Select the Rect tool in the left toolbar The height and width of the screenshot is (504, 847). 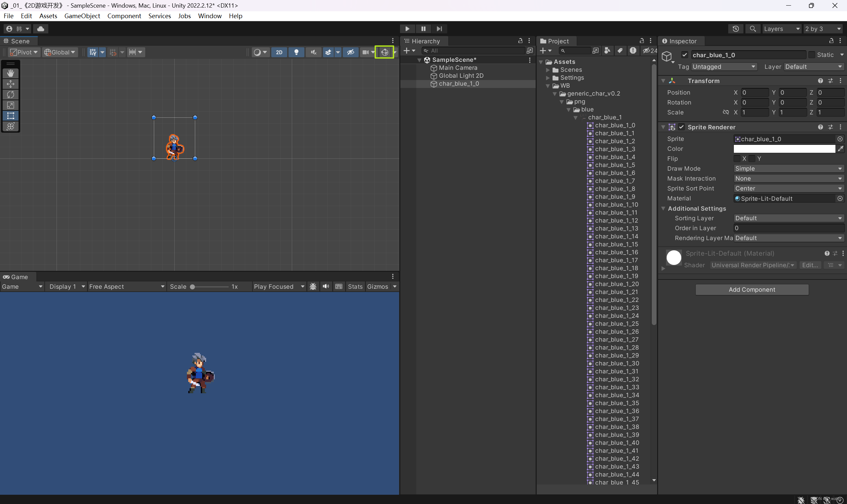[x=11, y=116]
